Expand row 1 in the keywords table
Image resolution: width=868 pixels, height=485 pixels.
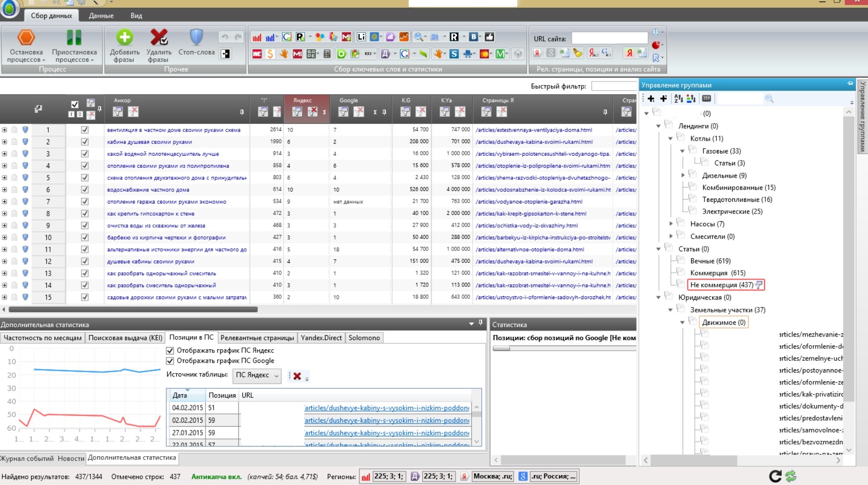point(5,130)
